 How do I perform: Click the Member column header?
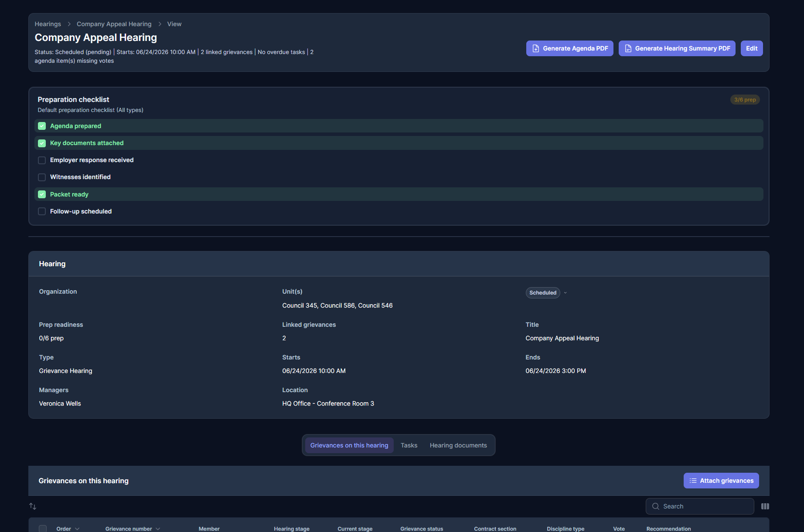tap(209, 529)
